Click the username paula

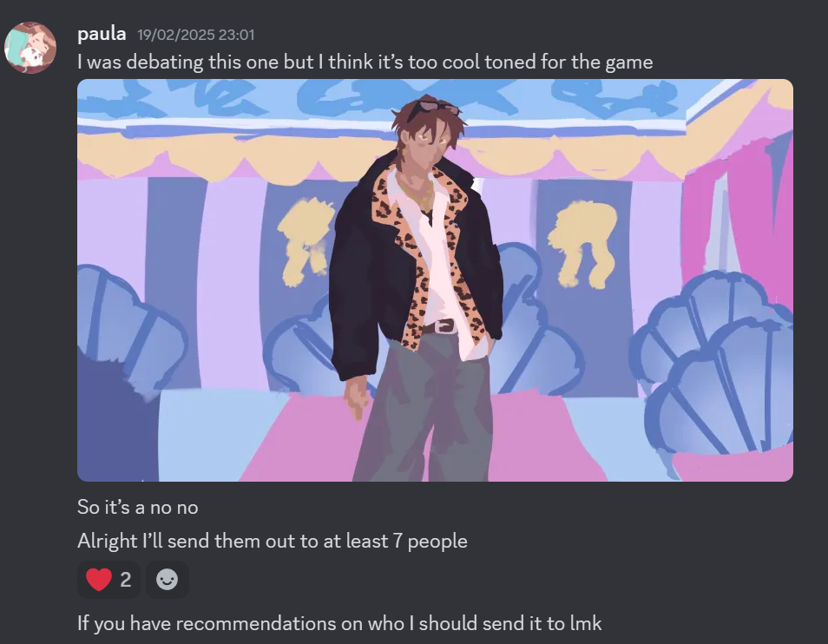(x=102, y=35)
